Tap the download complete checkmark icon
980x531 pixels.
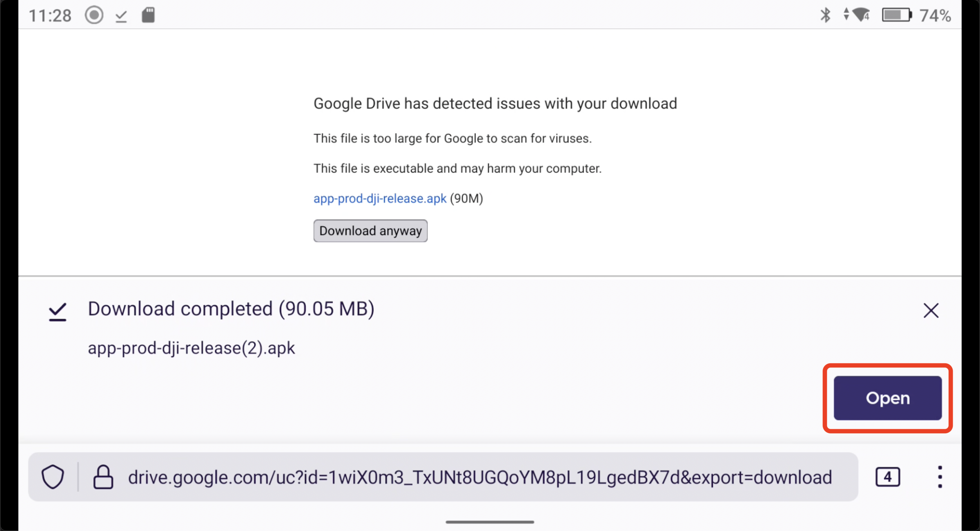coord(58,312)
